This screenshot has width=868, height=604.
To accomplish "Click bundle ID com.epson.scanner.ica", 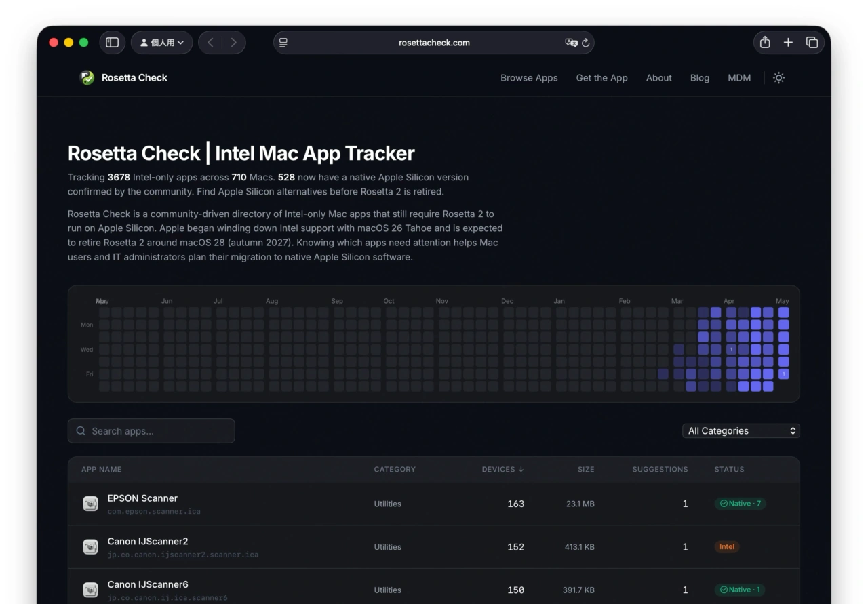I will (154, 511).
